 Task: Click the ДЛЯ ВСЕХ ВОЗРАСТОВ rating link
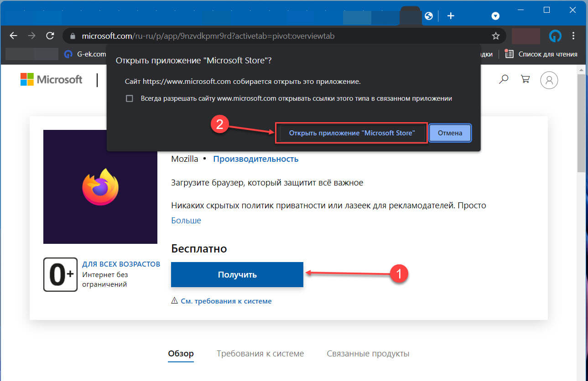click(121, 264)
